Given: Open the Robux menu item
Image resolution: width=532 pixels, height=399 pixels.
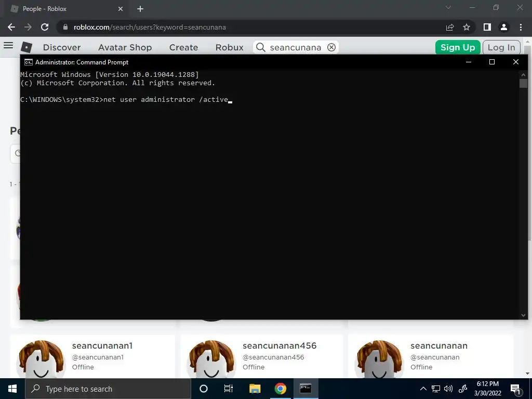Looking at the screenshot, I should click(x=229, y=47).
